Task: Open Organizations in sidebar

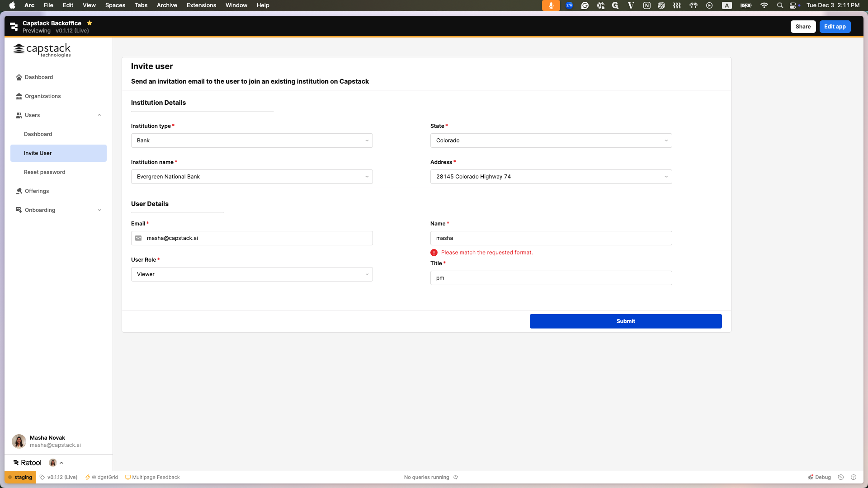Action: [58, 96]
